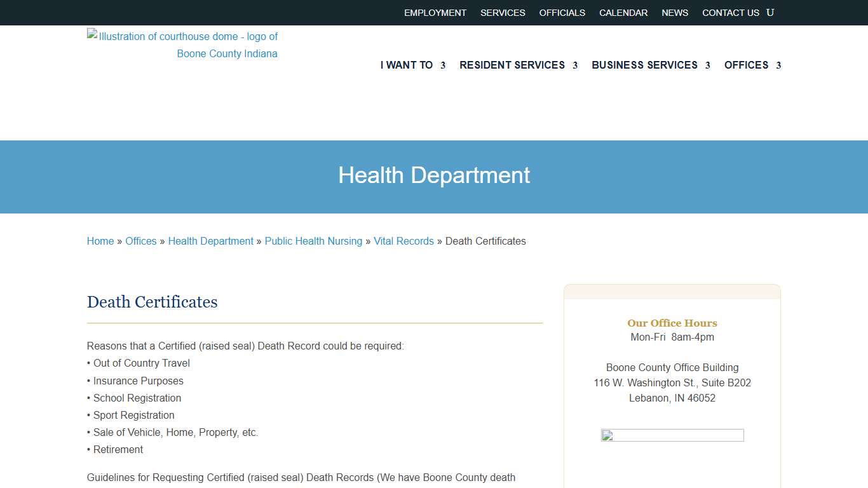The width and height of the screenshot is (868, 488).
Task: Open the dropdown chevron next to OFFICES
Action: click(x=779, y=65)
